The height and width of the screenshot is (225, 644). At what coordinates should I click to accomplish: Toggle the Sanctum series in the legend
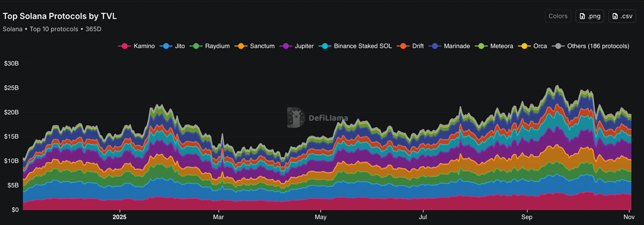coord(255,46)
